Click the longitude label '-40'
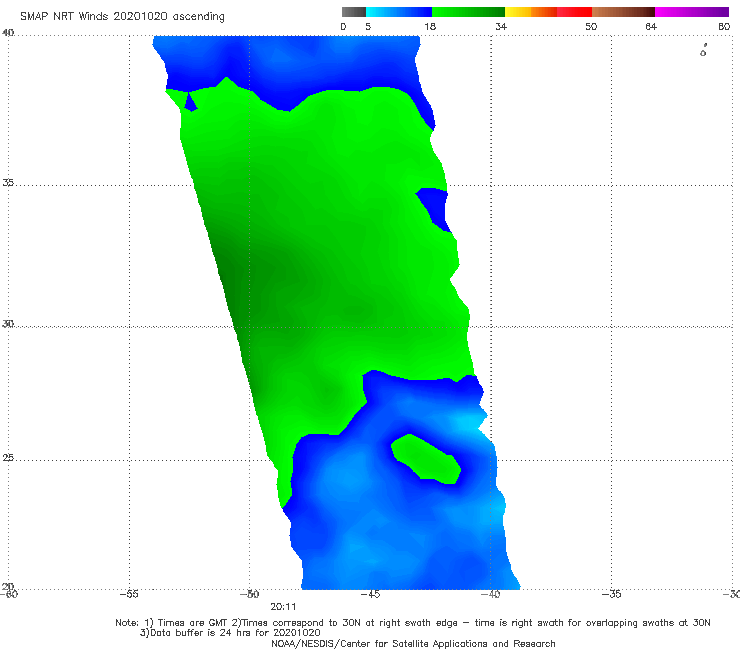The width and height of the screenshot is (740, 650). point(491,594)
